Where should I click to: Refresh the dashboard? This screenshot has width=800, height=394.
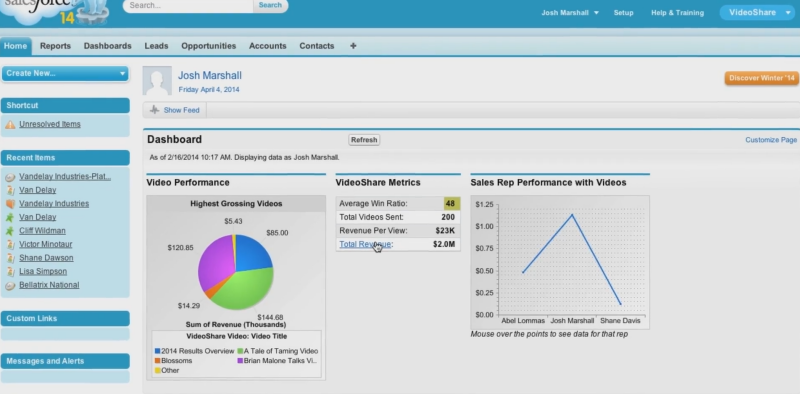(x=364, y=140)
